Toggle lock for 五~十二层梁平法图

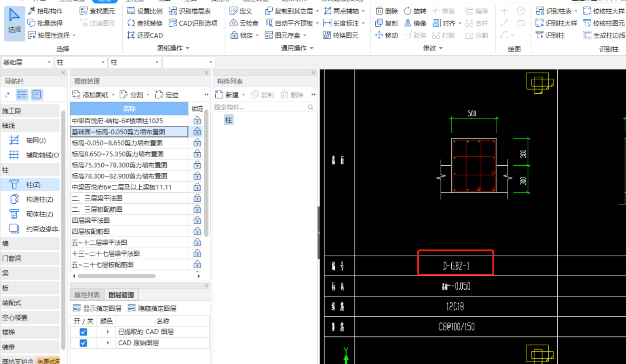[197, 243]
